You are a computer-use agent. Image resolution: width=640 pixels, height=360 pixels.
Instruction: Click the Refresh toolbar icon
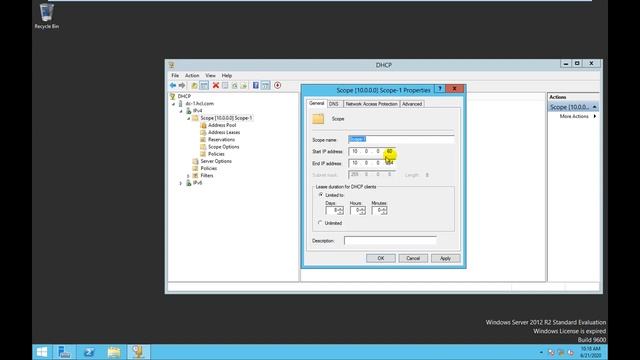235,85
